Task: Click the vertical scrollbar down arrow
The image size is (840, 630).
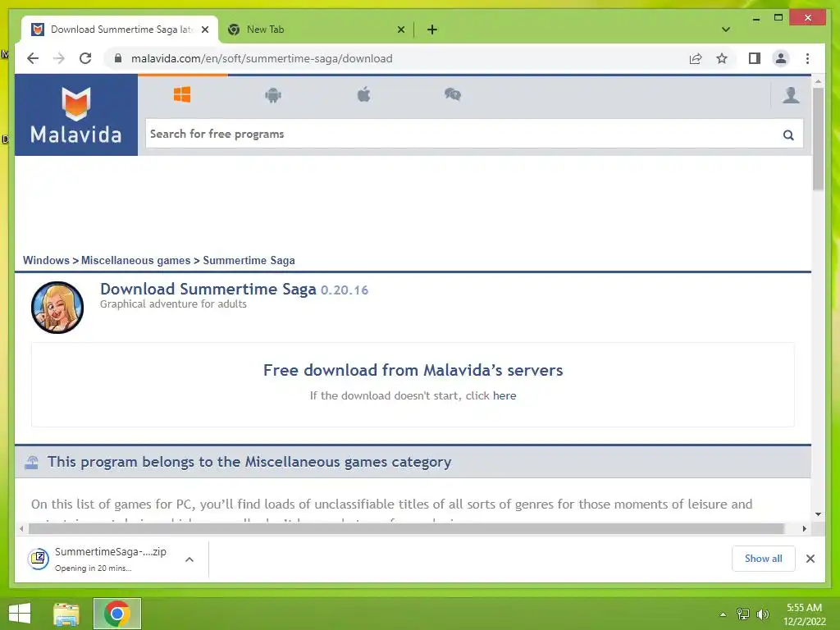Action: (x=818, y=514)
